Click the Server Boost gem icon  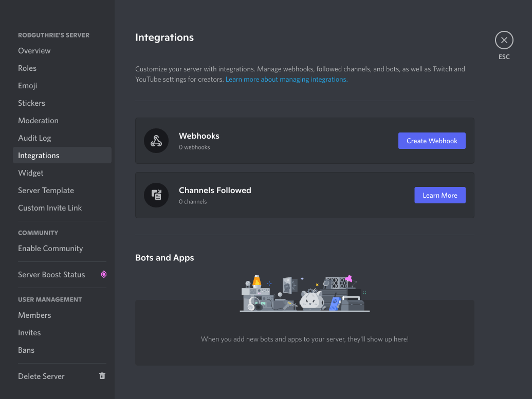coord(104,274)
